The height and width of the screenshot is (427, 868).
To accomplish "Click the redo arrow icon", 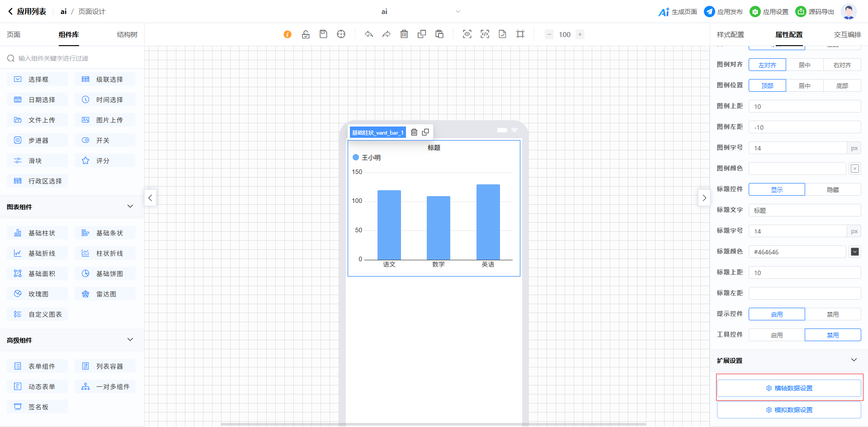I will (387, 34).
